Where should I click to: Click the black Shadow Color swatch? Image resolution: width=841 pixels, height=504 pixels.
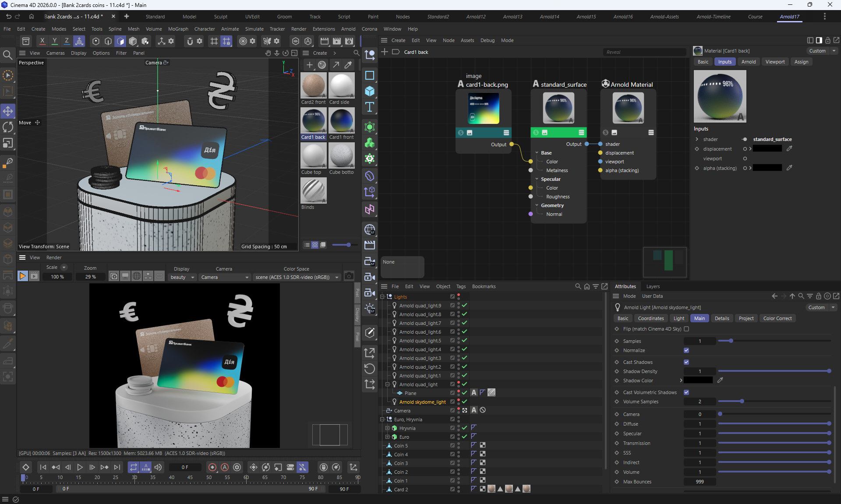pyautogui.click(x=698, y=380)
